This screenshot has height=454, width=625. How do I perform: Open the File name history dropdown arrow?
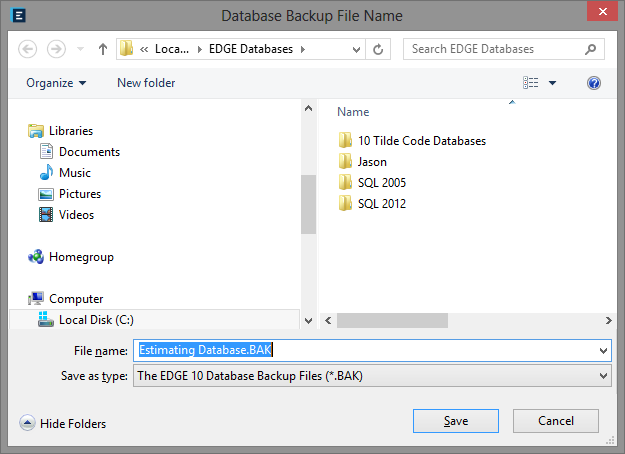pyautogui.click(x=602, y=351)
